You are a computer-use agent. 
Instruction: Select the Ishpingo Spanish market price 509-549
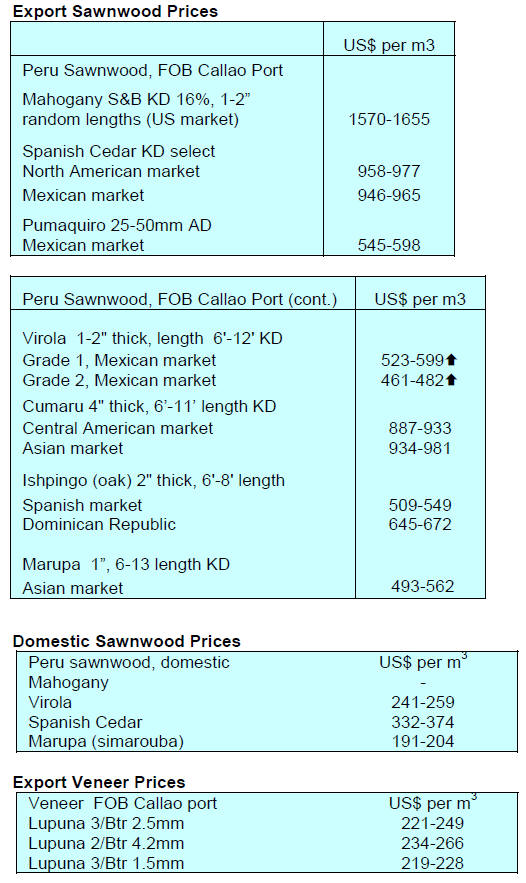click(420, 505)
